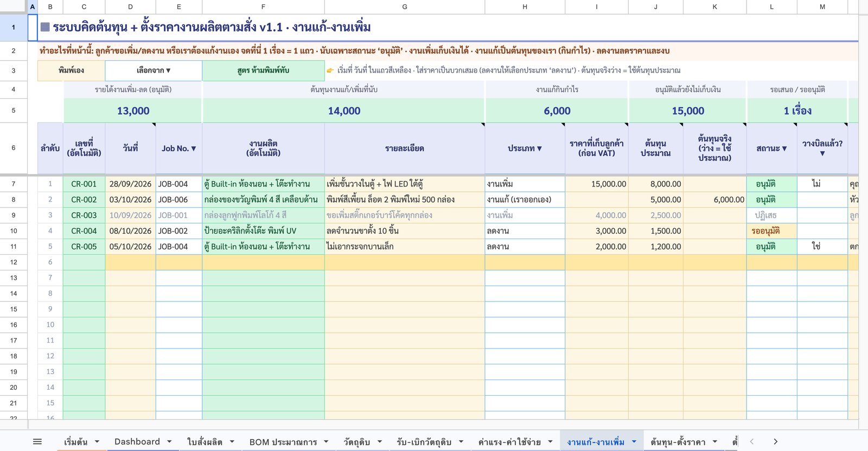Open the Dashboard tab dropdown arrow
This screenshot has height=451, width=868.
tap(169, 442)
